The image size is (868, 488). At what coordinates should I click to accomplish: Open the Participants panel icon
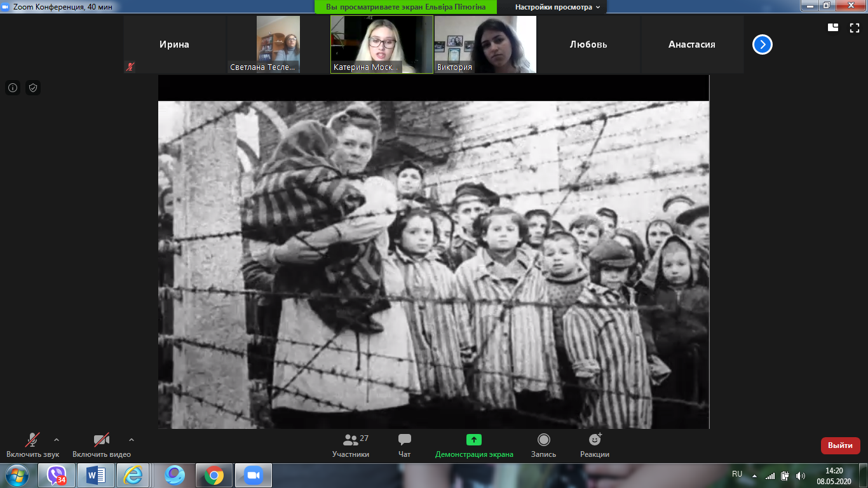pos(350,440)
